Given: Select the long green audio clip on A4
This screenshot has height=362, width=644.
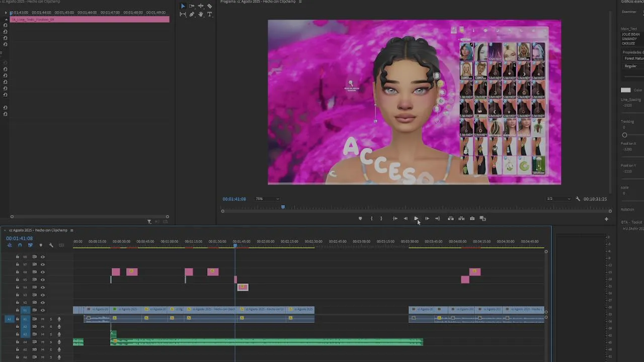Looking at the screenshot, I should click(267, 342).
